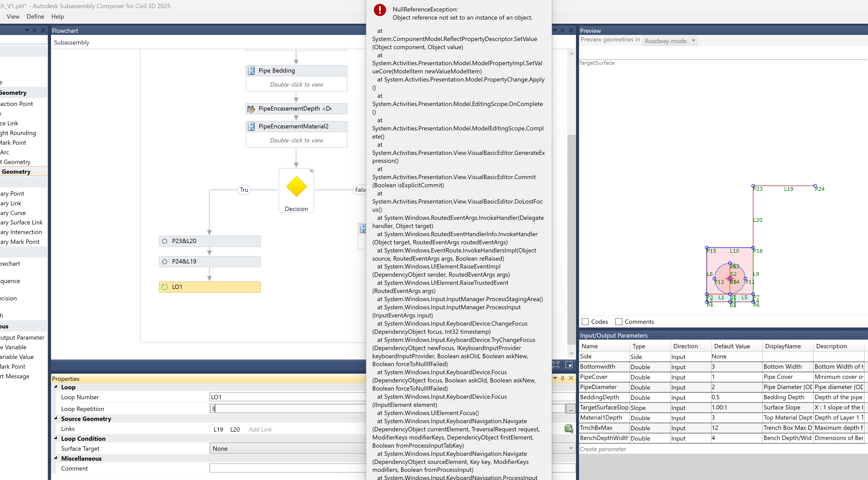The image size is (868, 480).
Task: Select the yellow Decision diamond node
Action: [297, 186]
